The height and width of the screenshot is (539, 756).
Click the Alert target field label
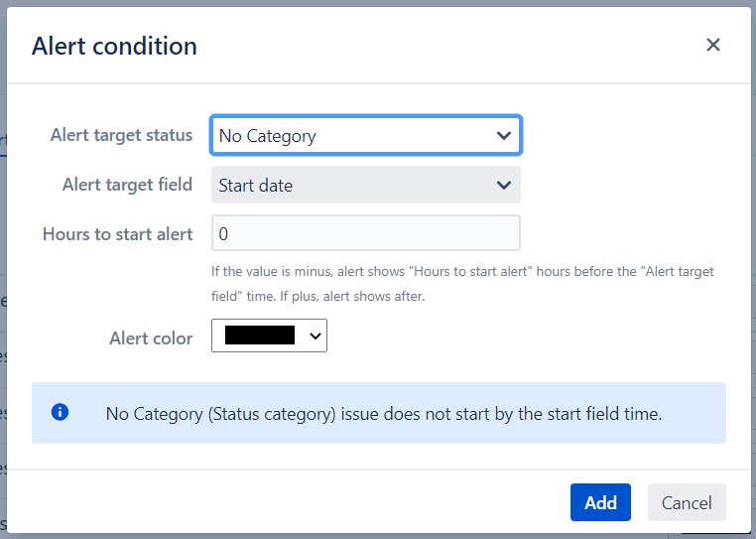pyautogui.click(x=127, y=185)
